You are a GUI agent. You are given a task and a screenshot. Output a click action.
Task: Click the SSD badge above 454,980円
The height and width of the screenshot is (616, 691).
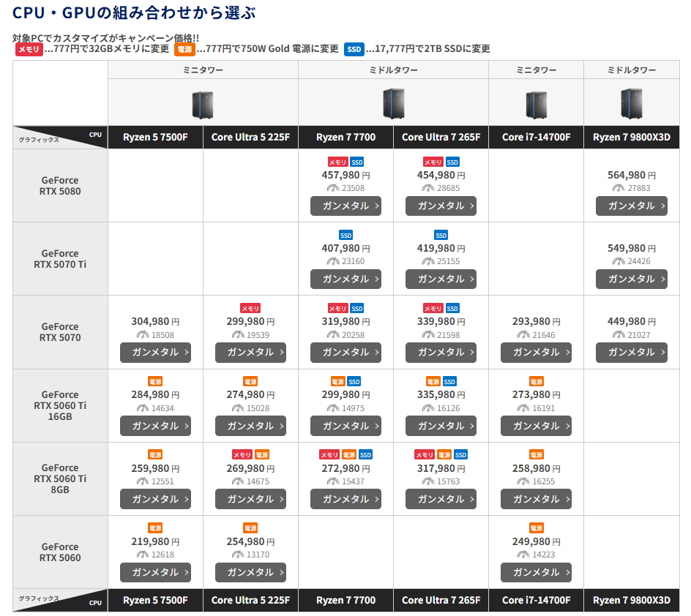pyautogui.click(x=452, y=162)
